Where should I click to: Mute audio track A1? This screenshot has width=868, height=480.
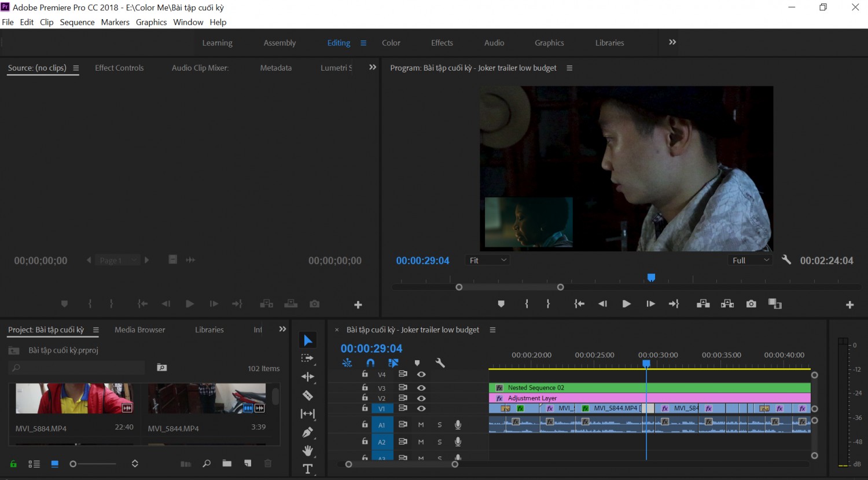click(421, 425)
